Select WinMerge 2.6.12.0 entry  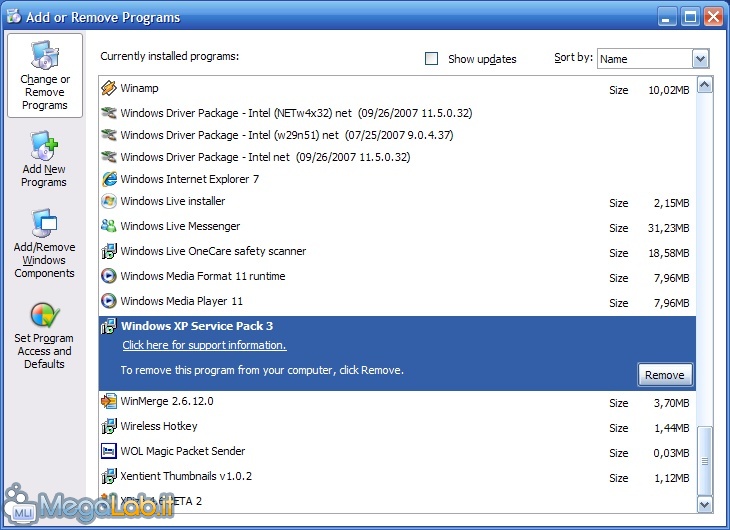pyautogui.click(x=397, y=401)
